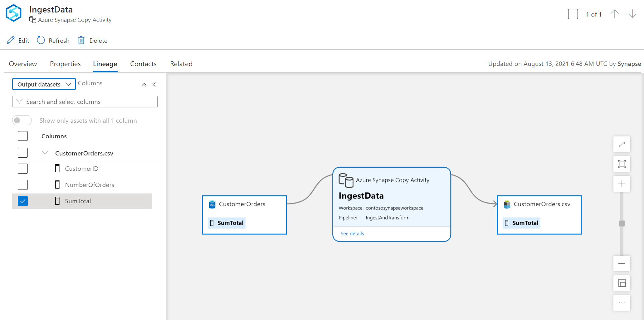Screen dimensions: 644x320
Task: Zoom in on lineage canvas
Action: (622, 184)
